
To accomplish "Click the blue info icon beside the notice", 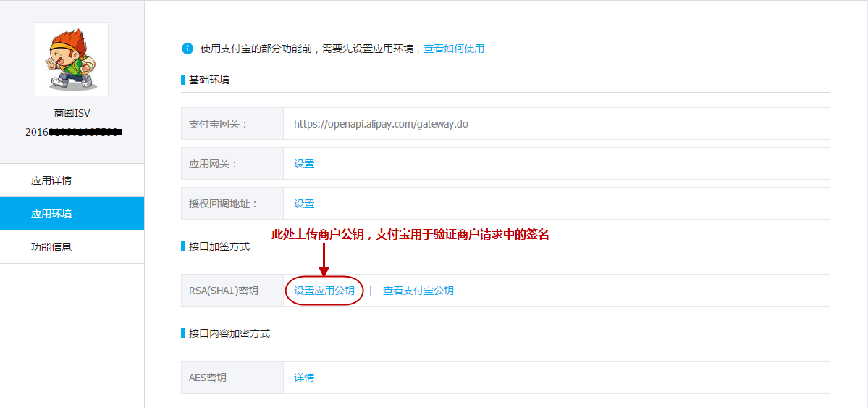I will coord(187,49).
